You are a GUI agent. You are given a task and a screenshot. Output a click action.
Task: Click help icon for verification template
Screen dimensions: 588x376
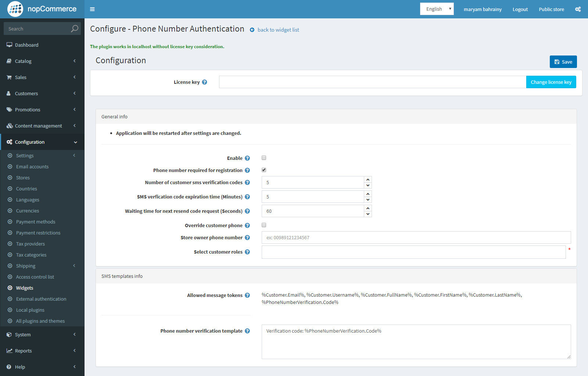(x=247, y=331)
